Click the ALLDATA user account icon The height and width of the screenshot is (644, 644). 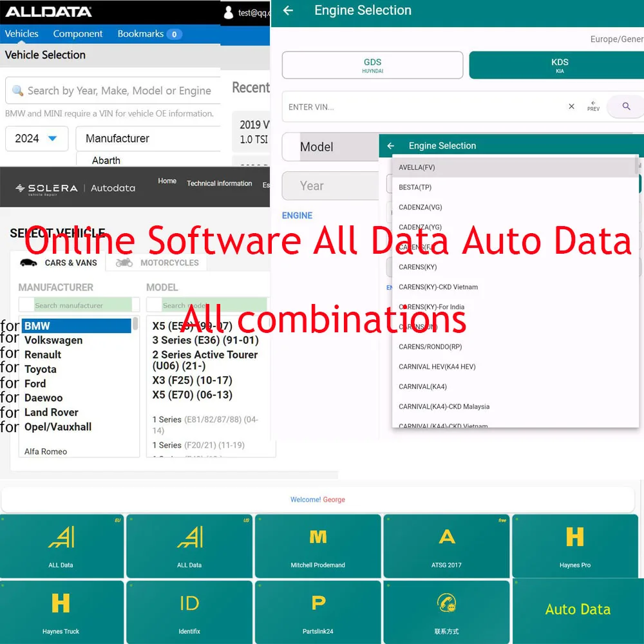tap(229, 12)
